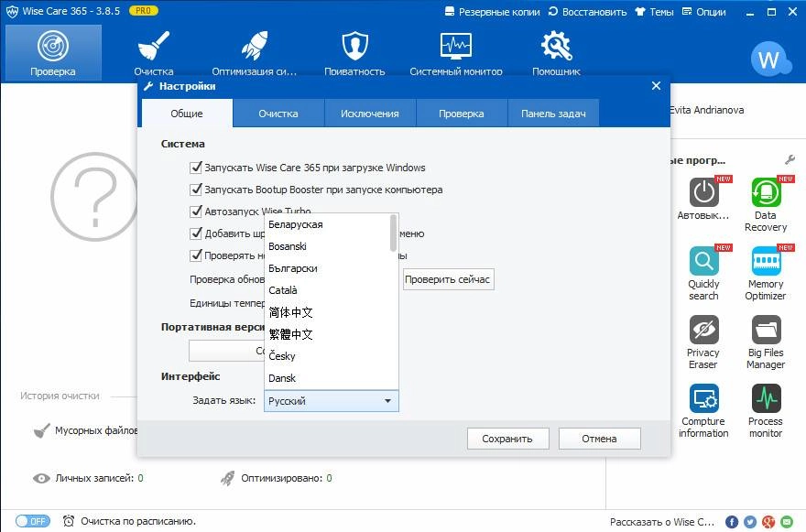This screenshot has width=806, height=532.
Task: Click the Рассказать о Wise C... link
Action: (662, 522)
